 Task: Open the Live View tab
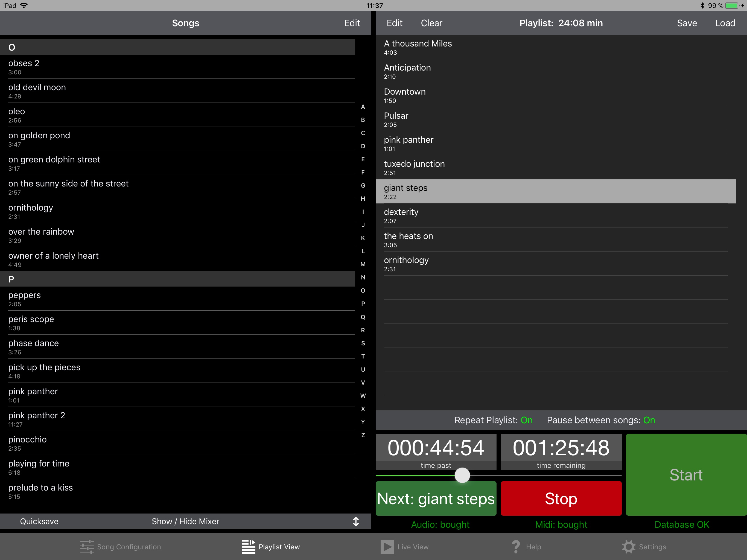coord(404,547)
